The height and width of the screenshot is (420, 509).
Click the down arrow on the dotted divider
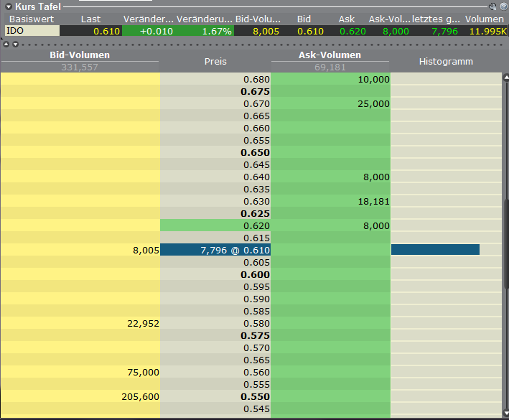15,44
